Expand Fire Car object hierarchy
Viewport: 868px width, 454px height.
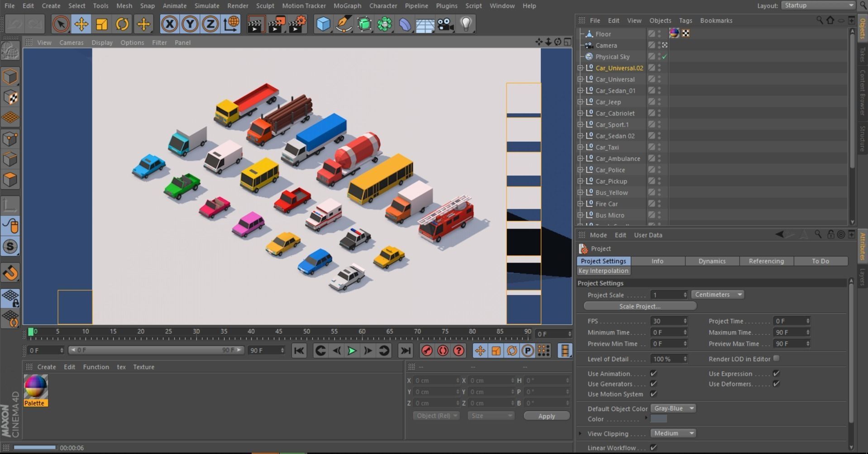(580, 204)
